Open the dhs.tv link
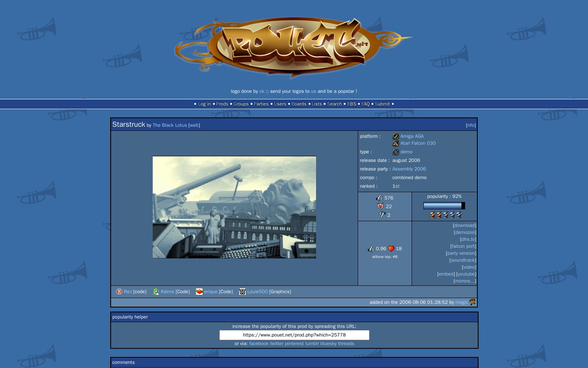The width and height of the screenshot is (588, 368). (x=468, y=239)
